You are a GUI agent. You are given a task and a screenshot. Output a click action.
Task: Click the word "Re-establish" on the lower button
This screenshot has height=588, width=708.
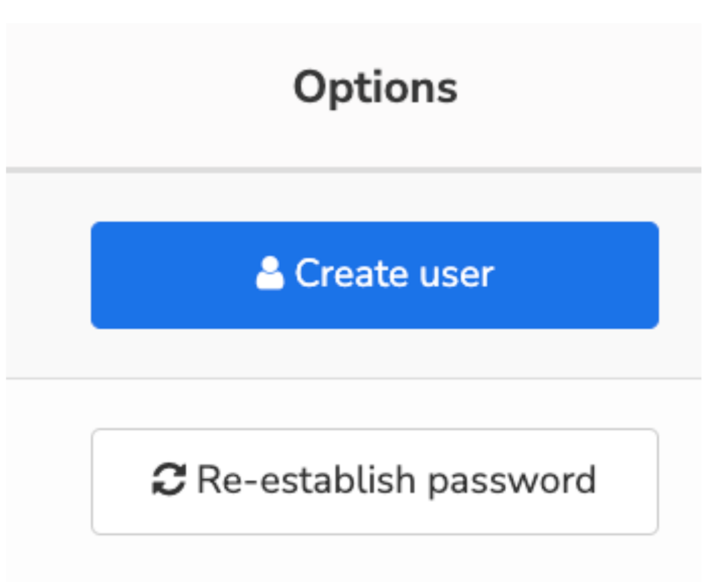pyautogui.click(x=306, y=479)
